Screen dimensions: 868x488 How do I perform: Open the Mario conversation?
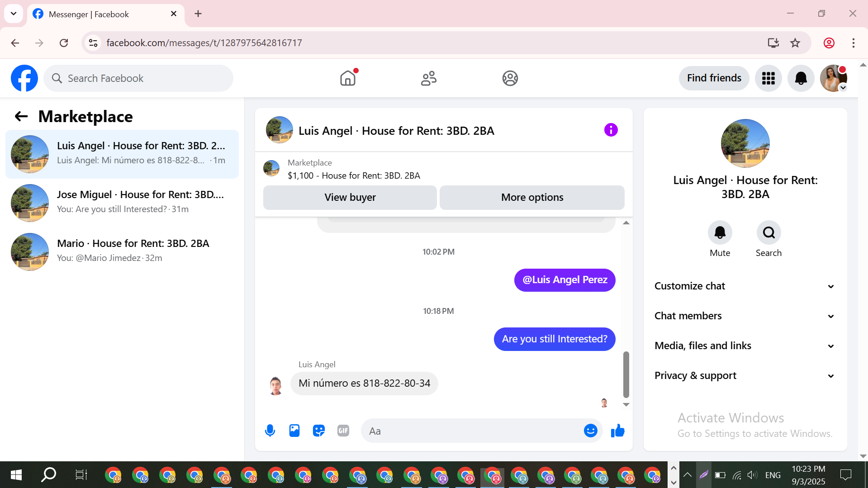[x=122, y=252]
